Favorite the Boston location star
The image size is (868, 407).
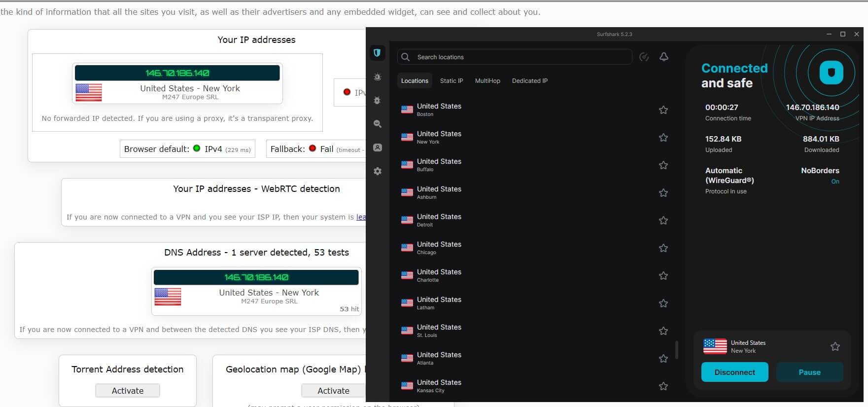coord(663,110)
